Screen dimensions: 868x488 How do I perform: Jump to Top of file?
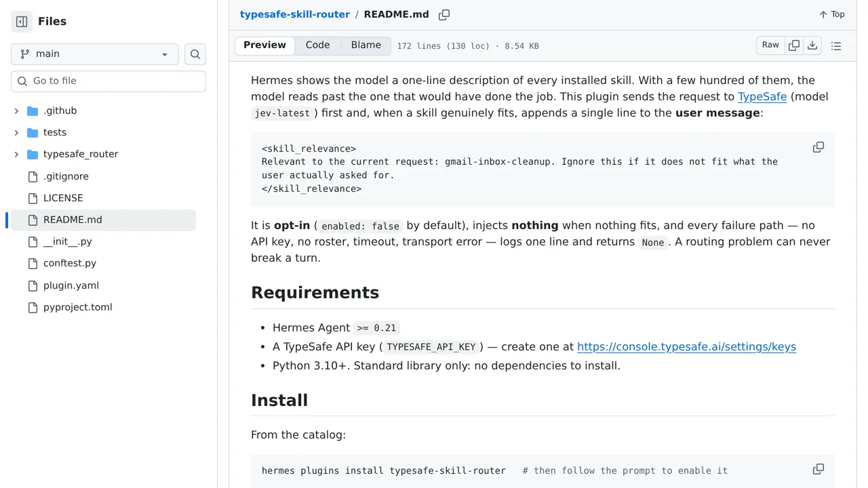(832, 14)
